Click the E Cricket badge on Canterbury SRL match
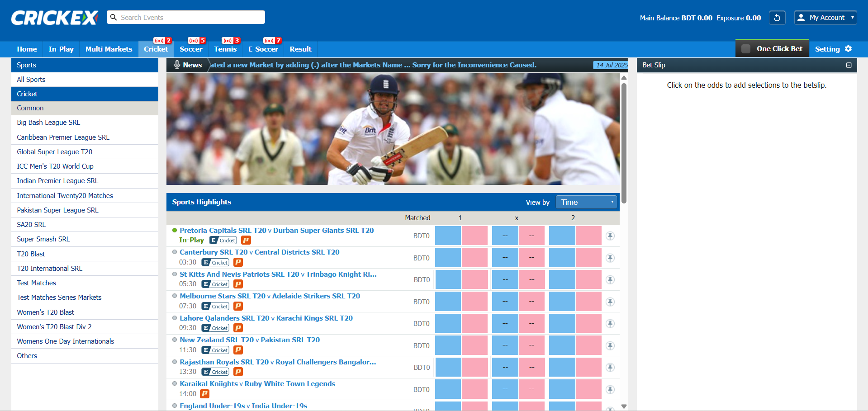Viewport: 868px width, 411px height. pyautogui.click(x=215, y=262)
